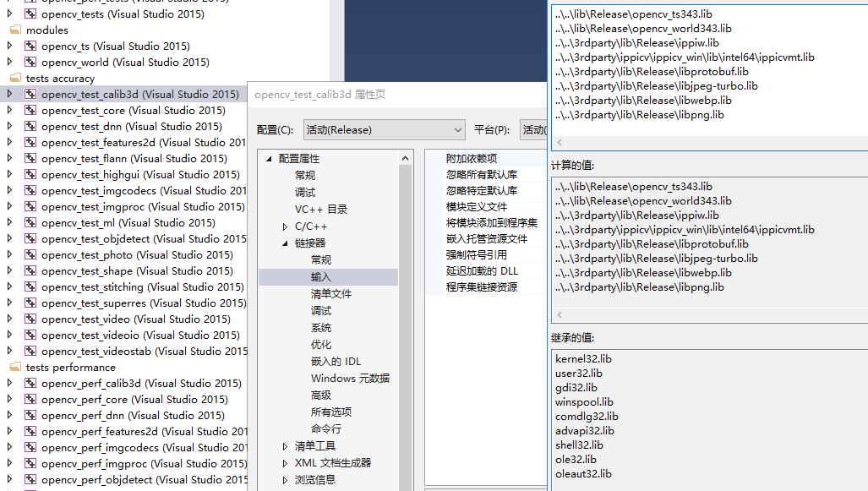Screen dimensions: 868x491
Task: Open the 配置 Release dropdown
Action: click(385, 130)
